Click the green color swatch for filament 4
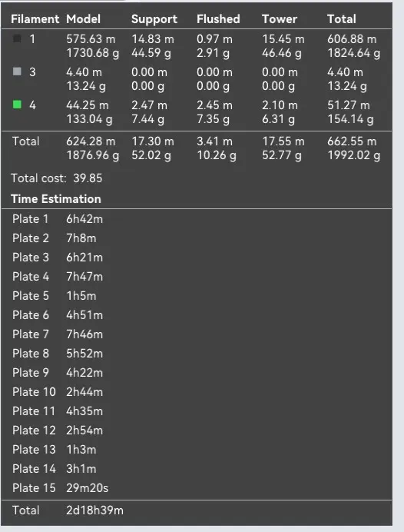The image size is (404, 532). 17,105
